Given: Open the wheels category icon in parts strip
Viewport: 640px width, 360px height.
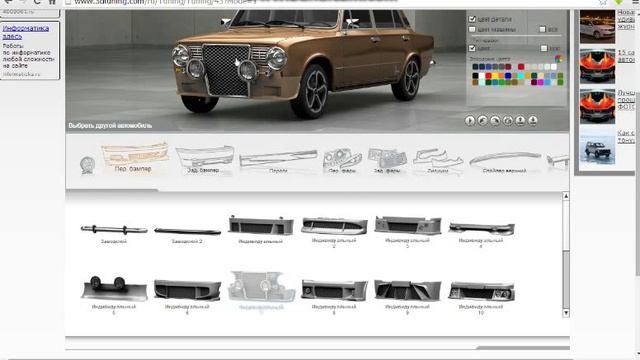Looking at the screenshot, I should point(87,165).
